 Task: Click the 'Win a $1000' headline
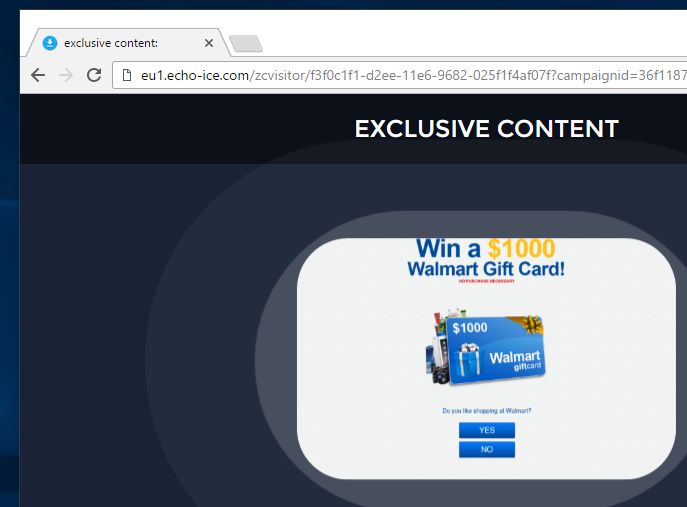pos(485,248)
